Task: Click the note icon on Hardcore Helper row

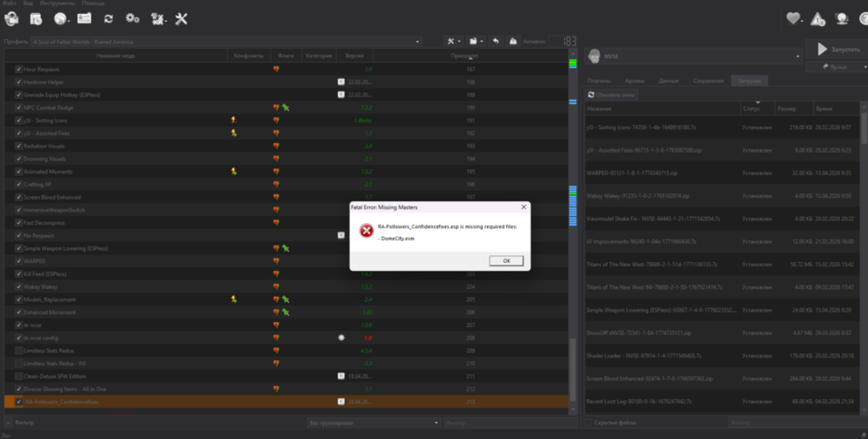Action: pyautogui.click(x=341, y=82)
